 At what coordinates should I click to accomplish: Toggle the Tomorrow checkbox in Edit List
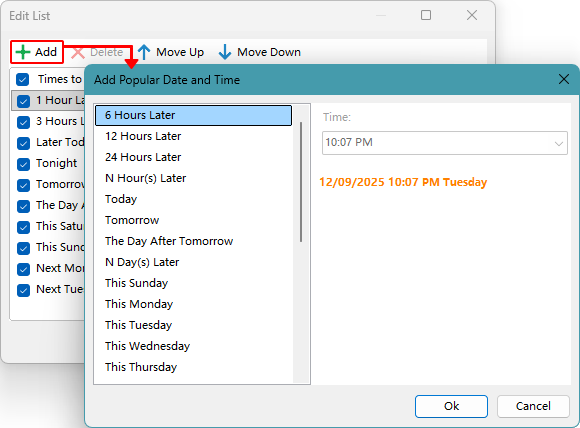pyautogui.click(x=23, y=185)
